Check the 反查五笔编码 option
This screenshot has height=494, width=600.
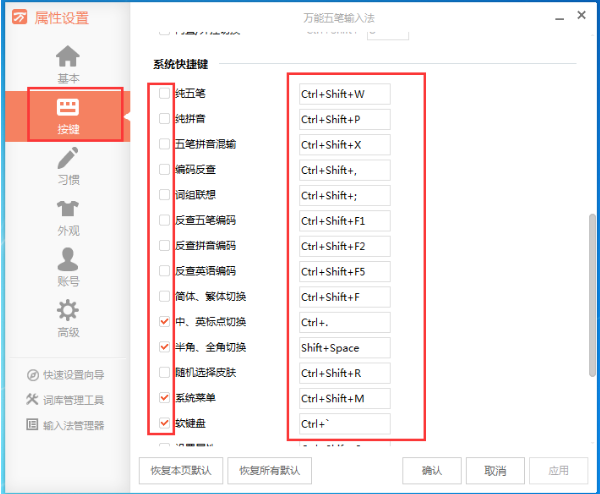(x=164, y=220)
